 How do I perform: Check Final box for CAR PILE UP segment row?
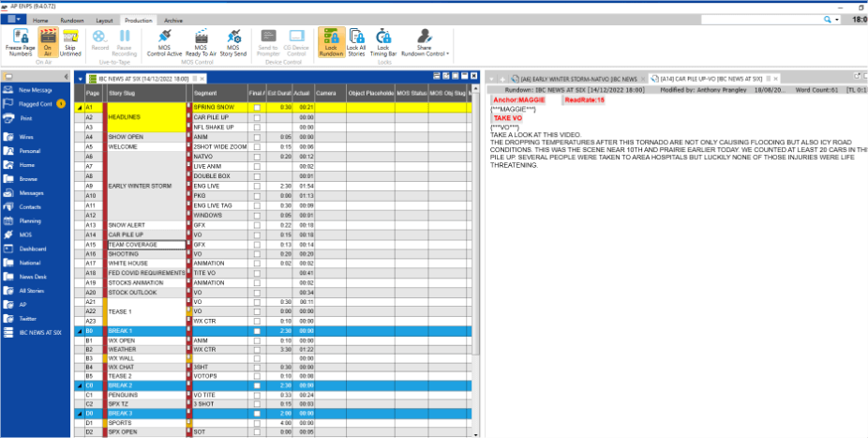tap(257, 117)
